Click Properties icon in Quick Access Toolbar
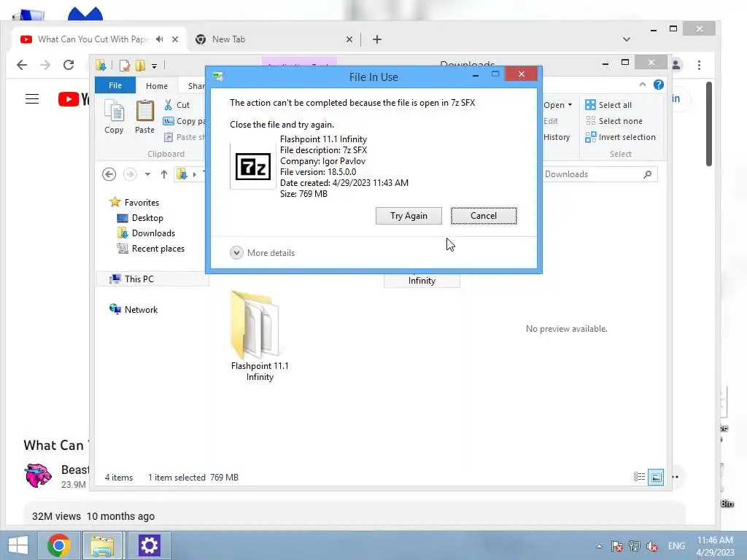Screen dimensions: 747x560 [125, 65]
